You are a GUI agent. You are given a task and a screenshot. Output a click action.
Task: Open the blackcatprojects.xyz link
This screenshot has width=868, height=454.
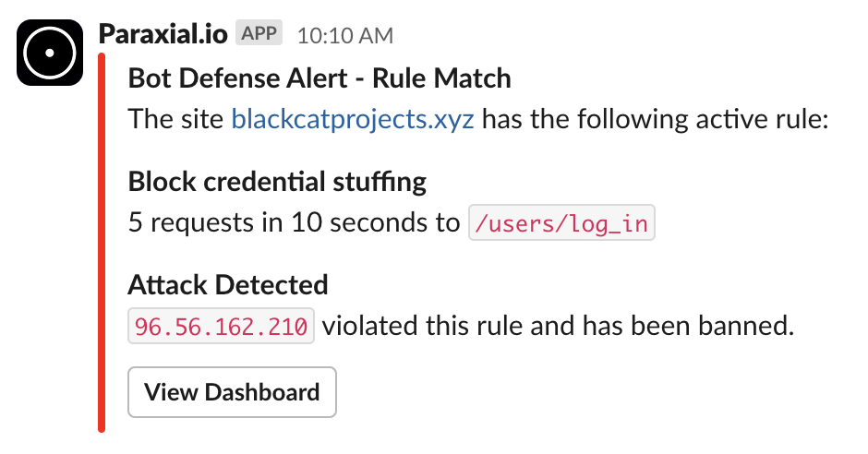353,119
